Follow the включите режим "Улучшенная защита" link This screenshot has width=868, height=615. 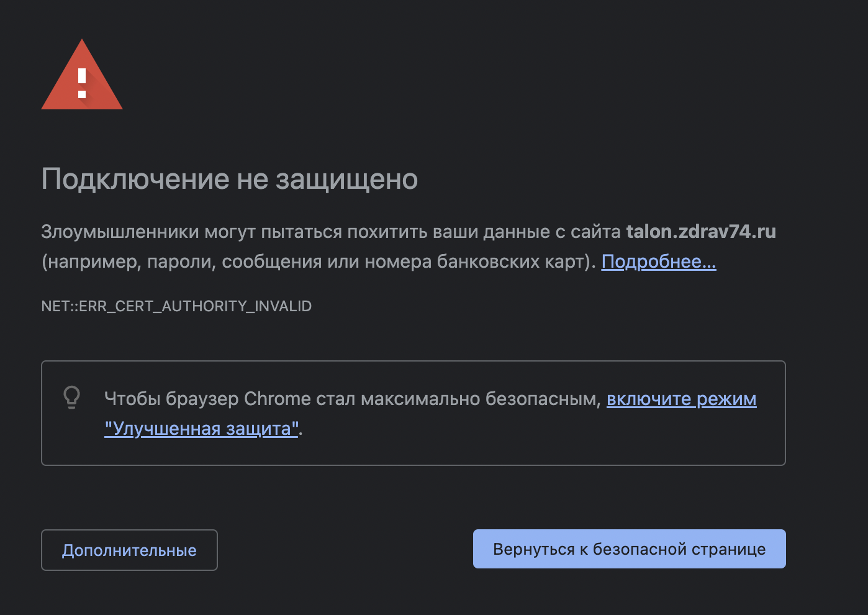(x=681, y=399)
